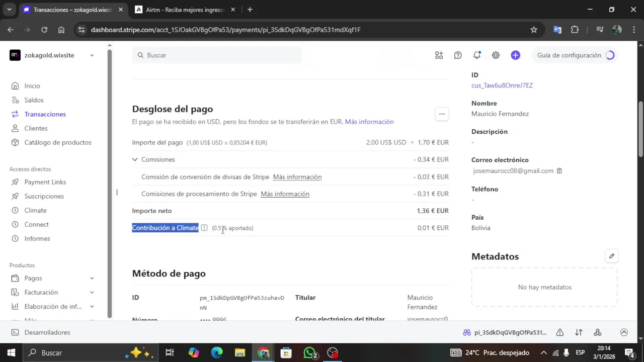Click the Informes clock icon
This screenshot has width=644, height=362.
(x=15, y=238)
